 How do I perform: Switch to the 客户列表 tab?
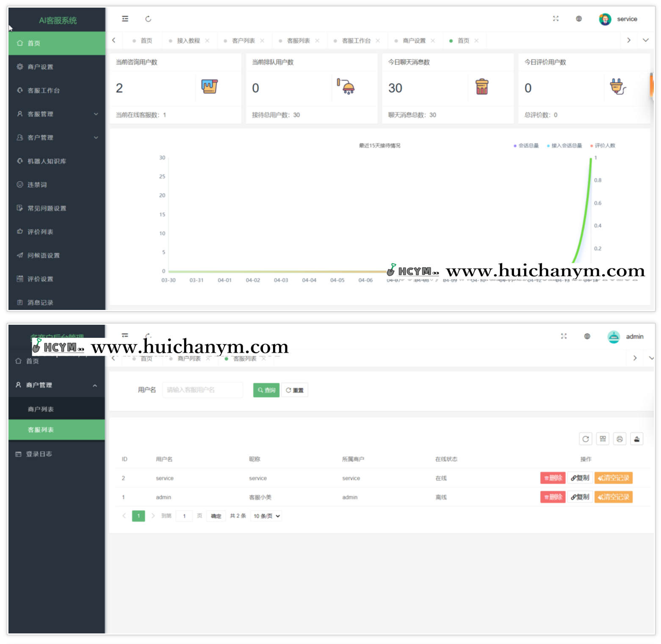(243, 41)
